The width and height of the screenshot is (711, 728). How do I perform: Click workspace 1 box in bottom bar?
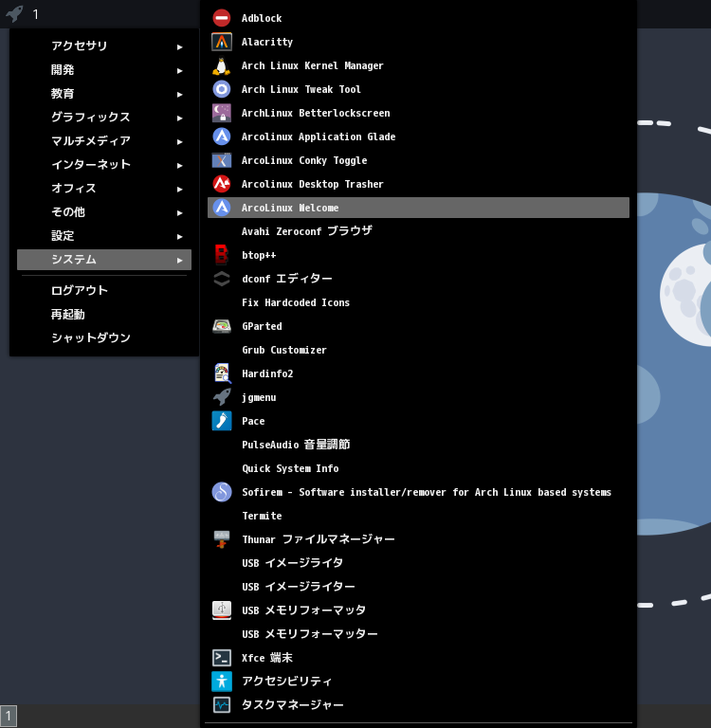[9, 717]
